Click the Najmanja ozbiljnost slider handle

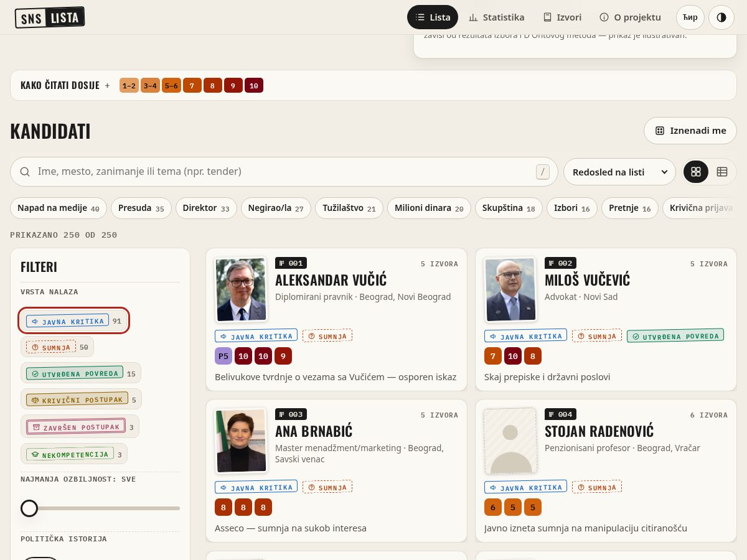(29, 508)
